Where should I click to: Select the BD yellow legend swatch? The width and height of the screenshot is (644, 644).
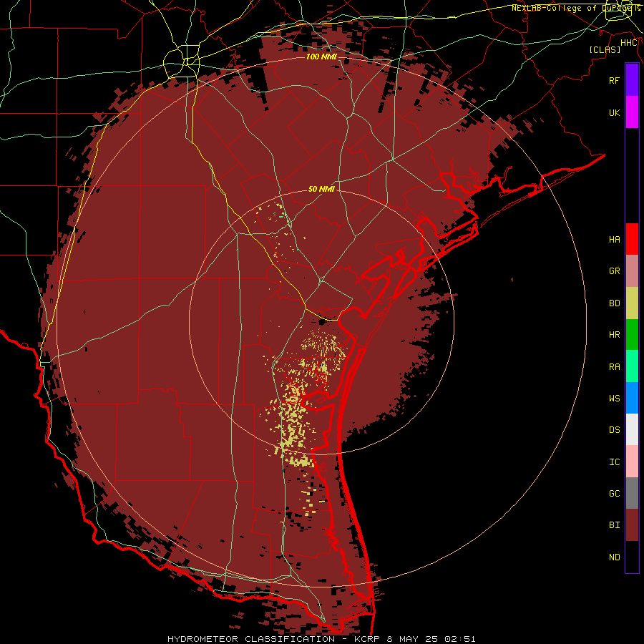[632, 303]
